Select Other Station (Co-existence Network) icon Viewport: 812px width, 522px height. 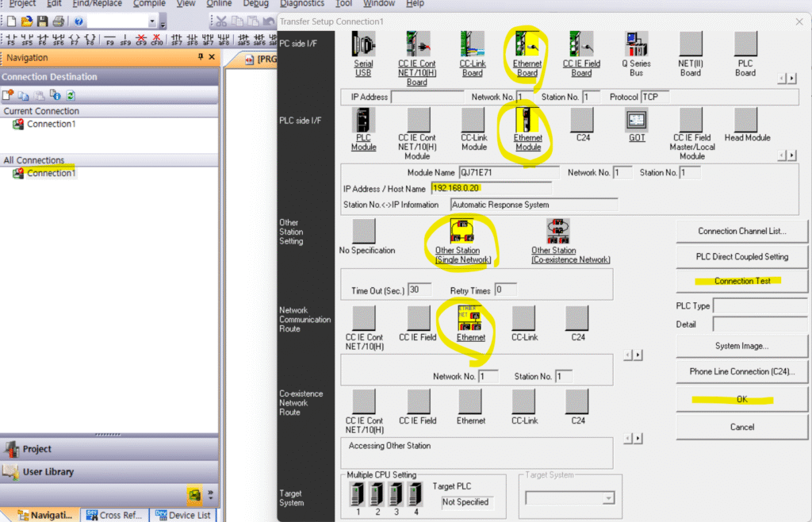[558, 232]
